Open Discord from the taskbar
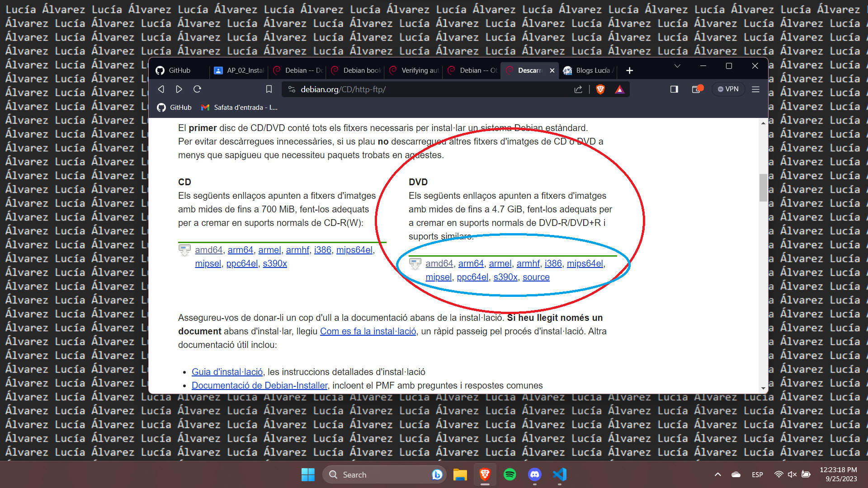This screenshot has width=868, height=488. pos(534,474)
